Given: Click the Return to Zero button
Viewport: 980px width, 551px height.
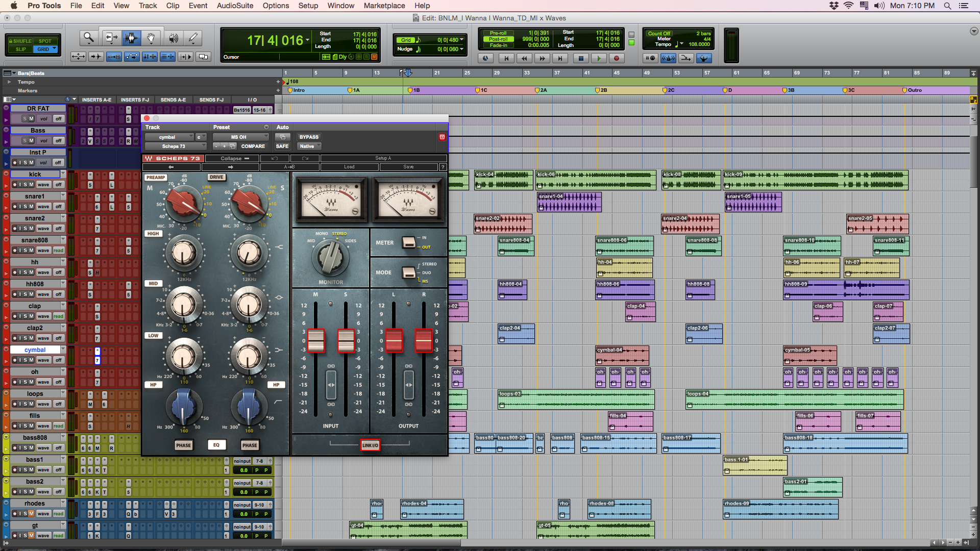Looking at the screenshot, I should pyautogui.click(x=506, y=58).
